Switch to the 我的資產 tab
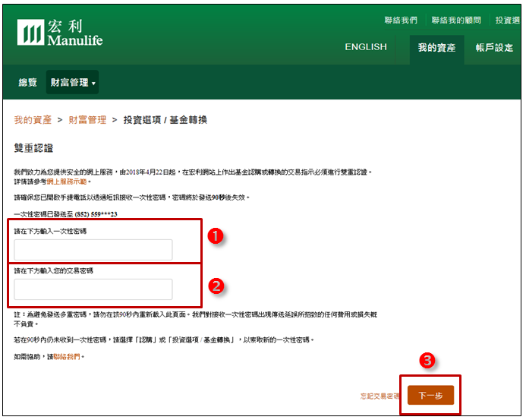 pyautogui.click(x=436, y=47)
